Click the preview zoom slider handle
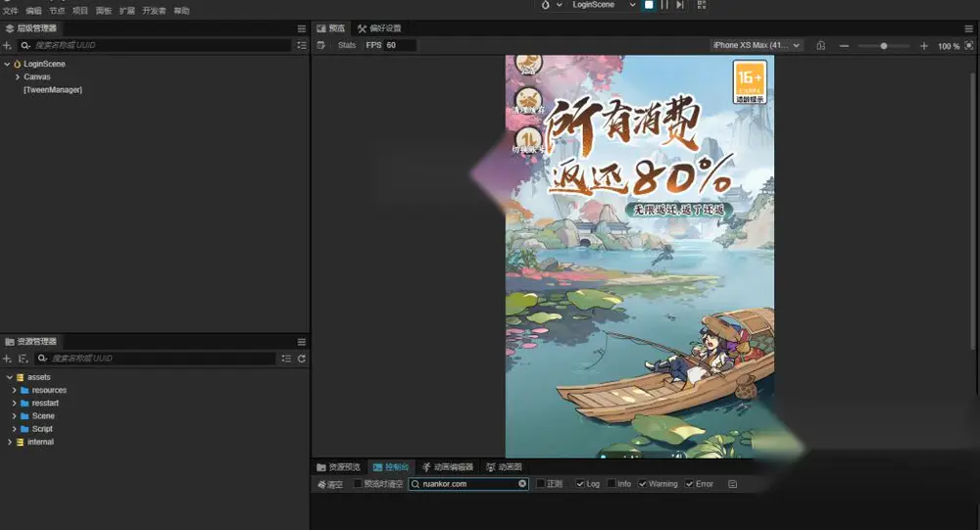The width and height of the screenshot is (980, 530). [x=884, y=46]
